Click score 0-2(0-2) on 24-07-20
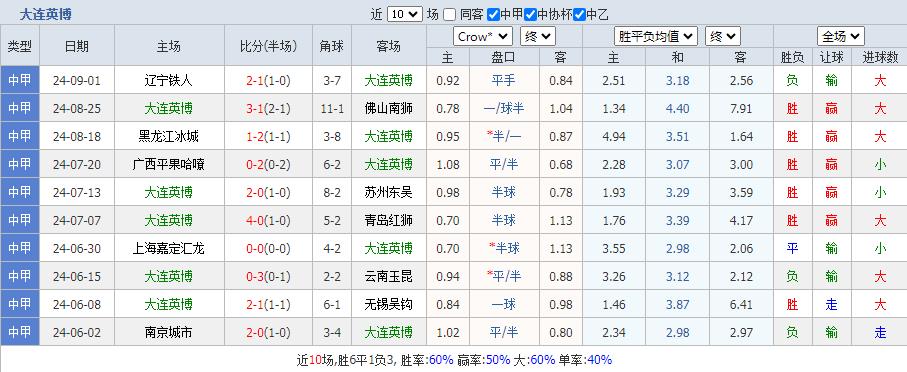 click(x=268, y=164)
